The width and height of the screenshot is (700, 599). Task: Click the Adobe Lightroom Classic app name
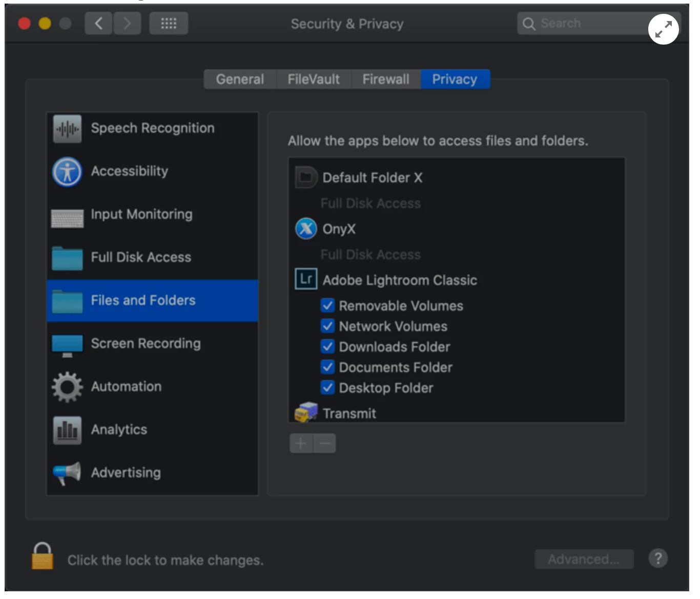click(400, 281)
